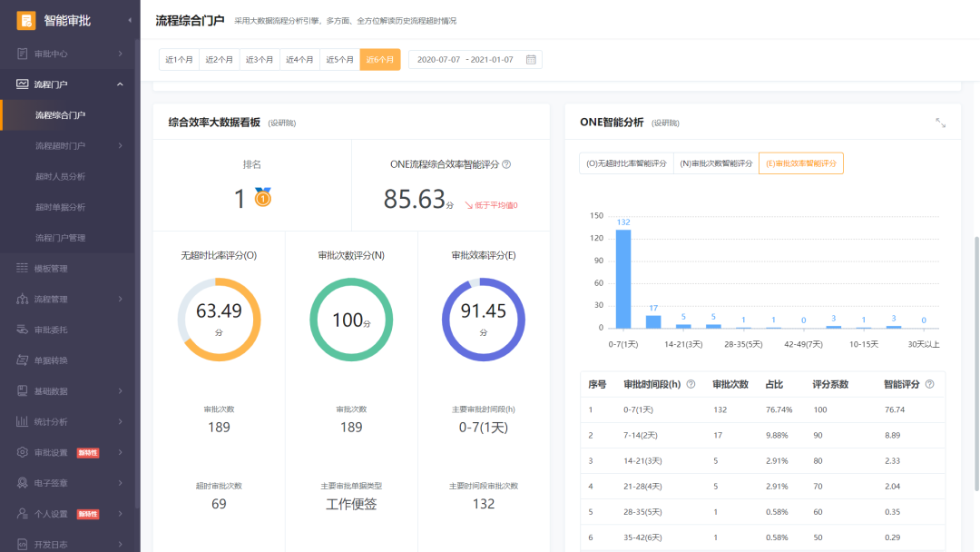Viewport: 980px width, 552px height.
Task: Expand the 审批中心 submenu chevron
Action: pyautogui.click(x=120, y=54)
